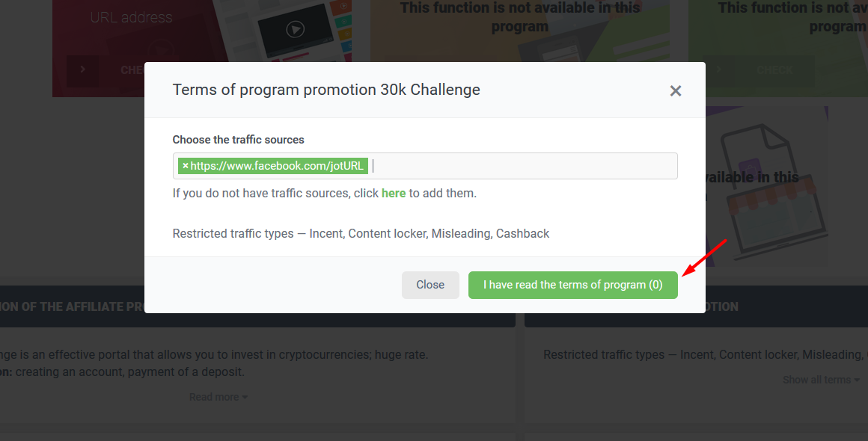Expand the Read more description

pos(218,398)
